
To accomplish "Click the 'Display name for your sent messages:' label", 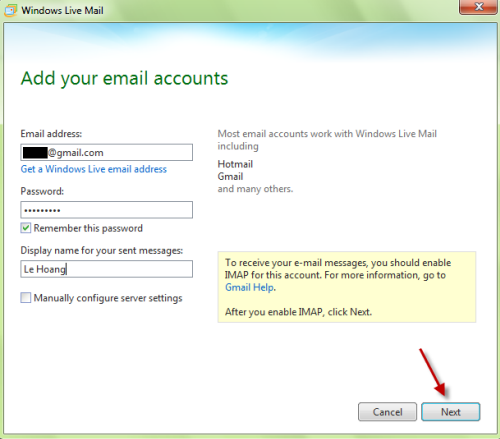I will pyautogui.click(x=102, y=250).
